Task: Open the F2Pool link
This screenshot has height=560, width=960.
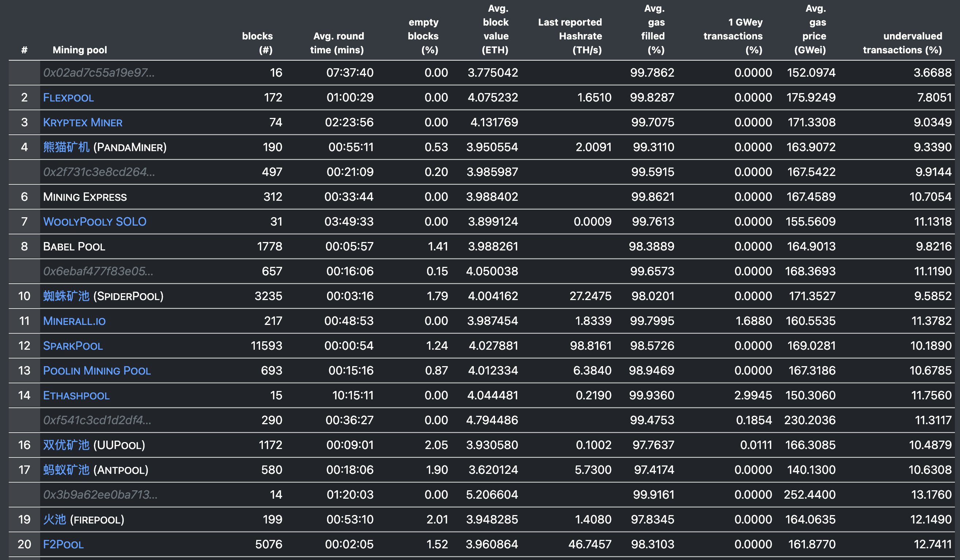Action: click(63, 544)
